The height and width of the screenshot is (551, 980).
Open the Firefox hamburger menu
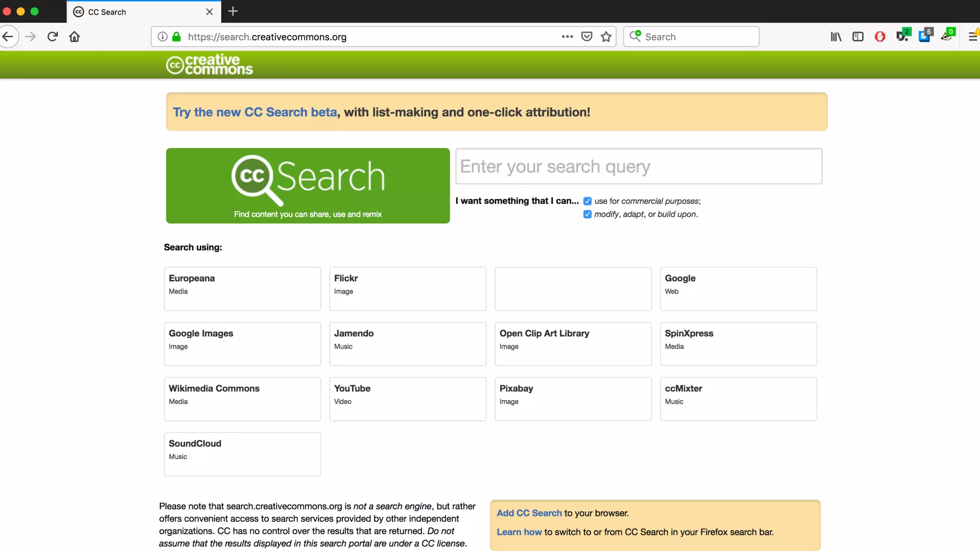point(973,37)
